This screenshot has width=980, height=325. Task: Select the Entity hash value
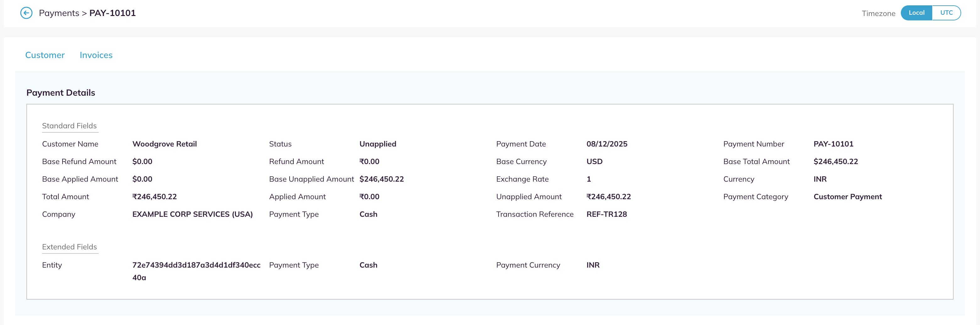(x=196, y=271)
